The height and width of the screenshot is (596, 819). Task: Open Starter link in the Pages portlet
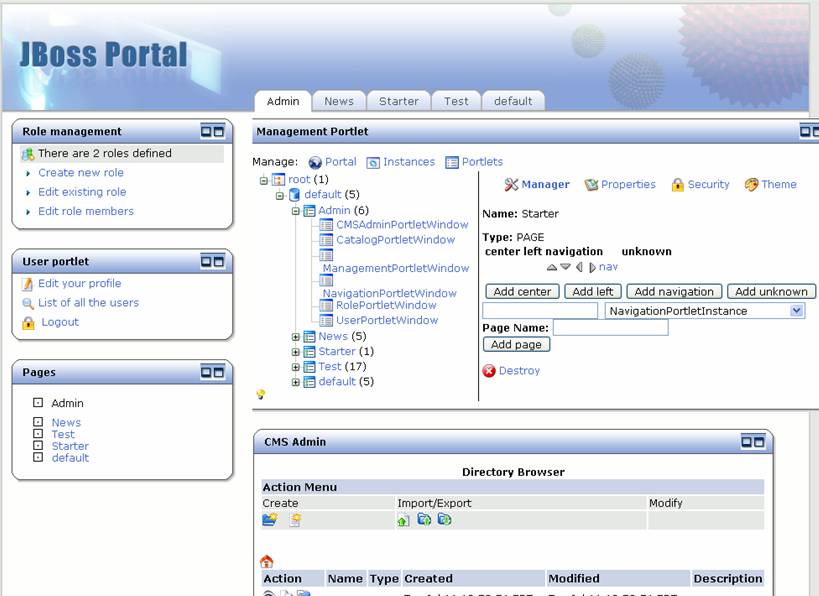coord(70,446)
